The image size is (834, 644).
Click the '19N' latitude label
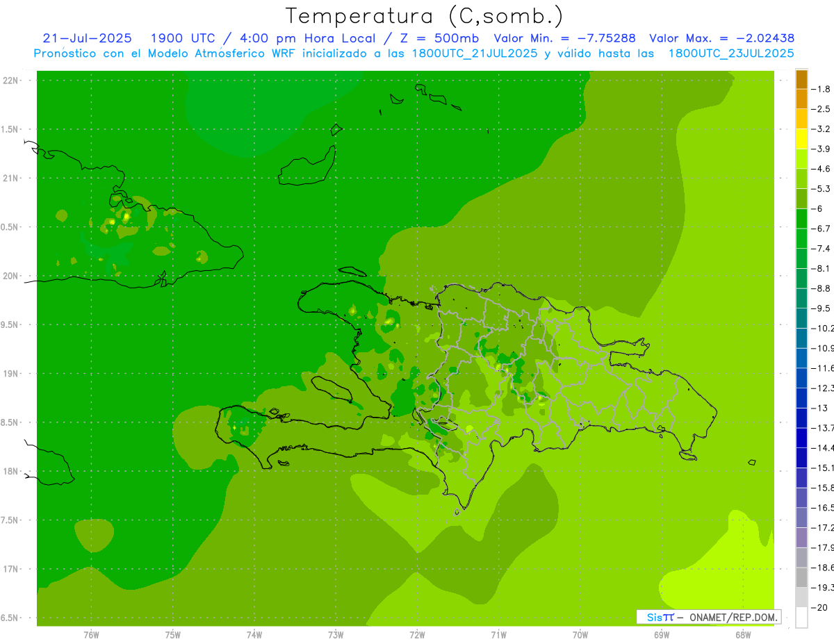11,374
